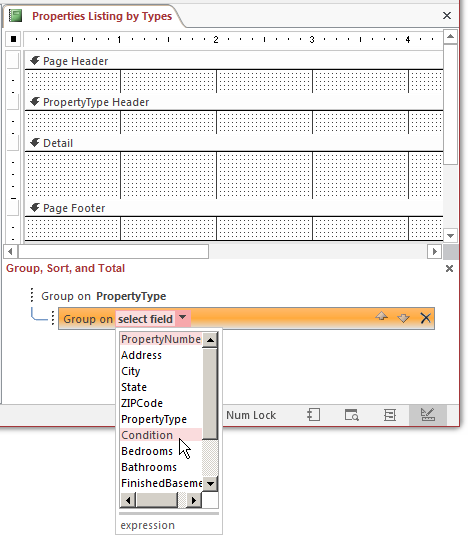Select Bathrooms in the field list
Screen dimensions: 470x543
click(x=161, y=467)
